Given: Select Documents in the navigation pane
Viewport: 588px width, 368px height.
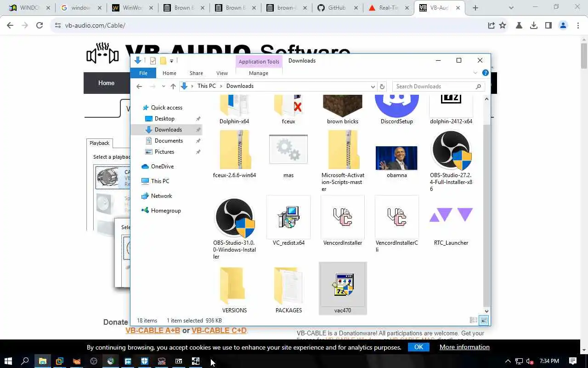Looking at the screenshot, I should pyautogui.click(x=169, y=141).
